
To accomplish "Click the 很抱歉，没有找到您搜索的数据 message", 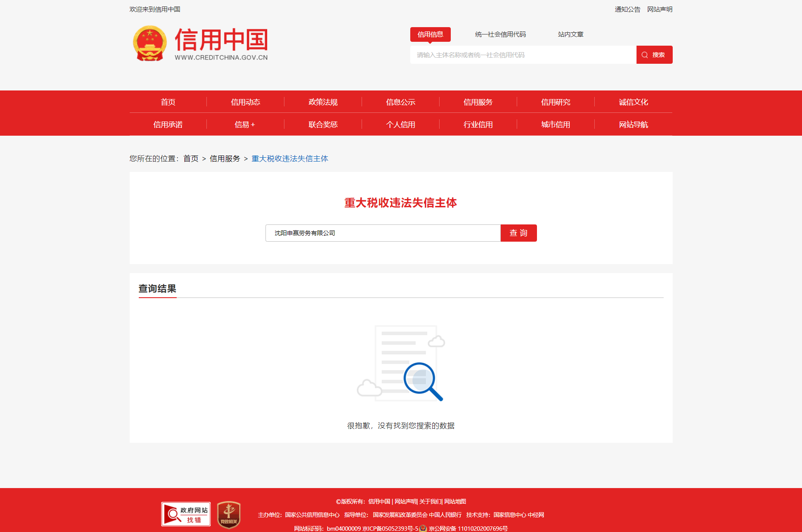I will [x=401, y=426].
